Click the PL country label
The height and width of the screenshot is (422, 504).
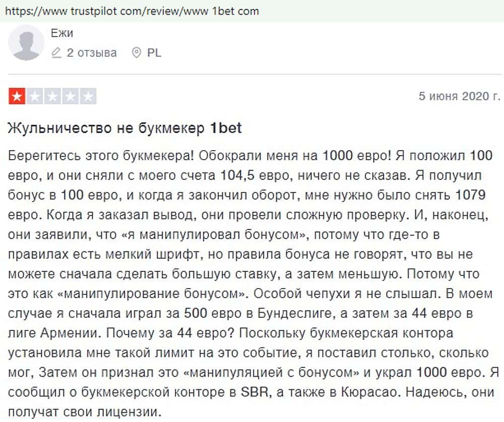[x=154, y=53]
